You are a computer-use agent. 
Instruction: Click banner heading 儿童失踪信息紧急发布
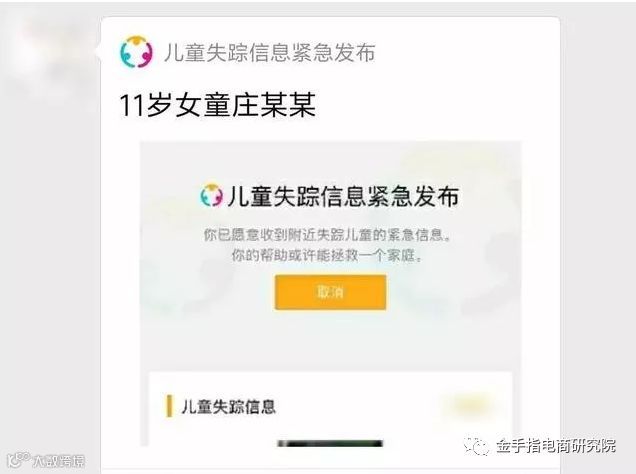(x=343, y=196)
